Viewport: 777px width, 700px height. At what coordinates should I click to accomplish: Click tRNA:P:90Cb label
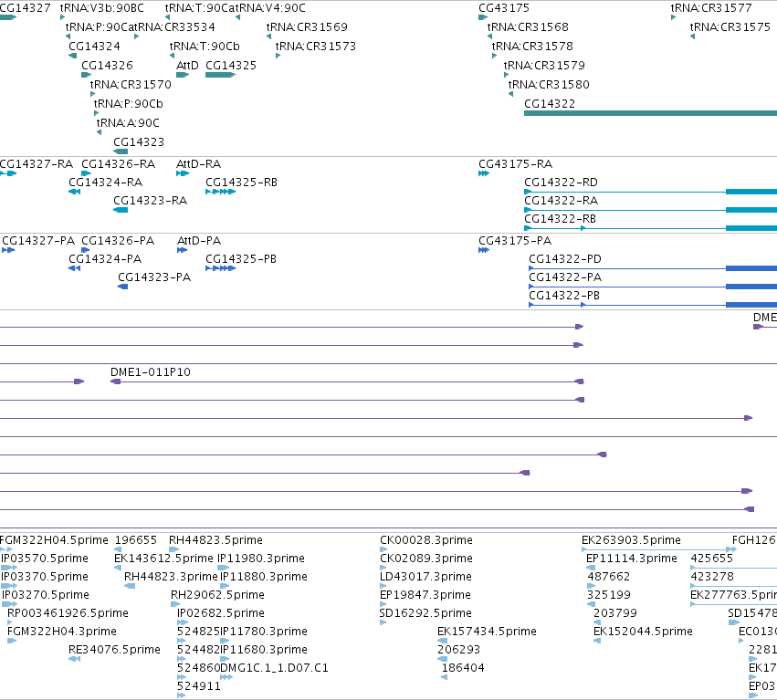coord(129,103)
